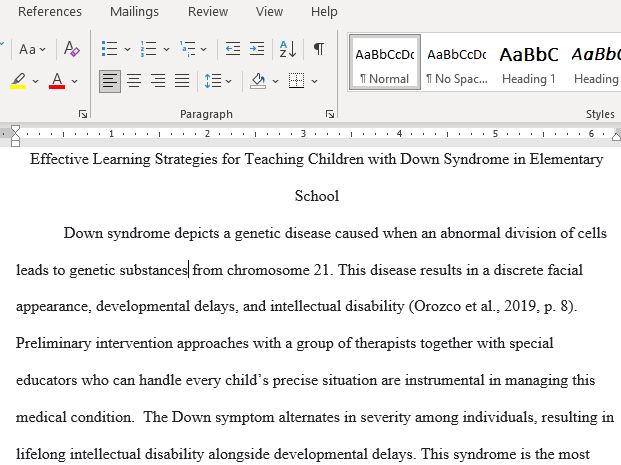The height and width of the screenshot is (465, 621).
Task: Center the paragraph text
Action: 134,81
